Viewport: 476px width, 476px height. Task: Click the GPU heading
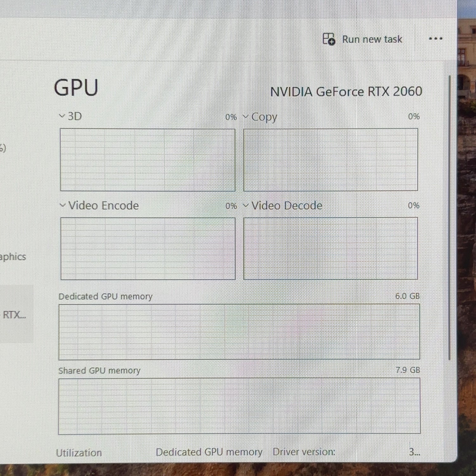pyautogui.click(x=76, y=87)
